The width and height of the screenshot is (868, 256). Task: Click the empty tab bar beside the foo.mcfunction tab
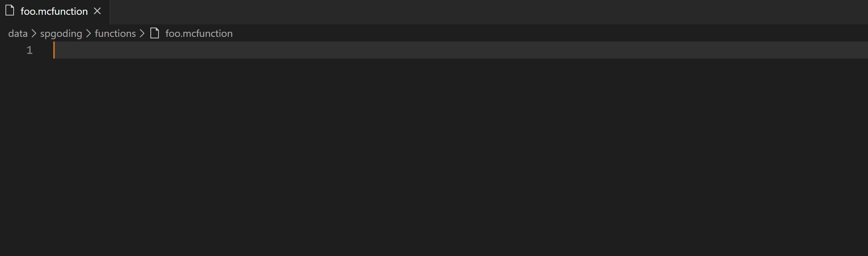[x=489, y=12]
